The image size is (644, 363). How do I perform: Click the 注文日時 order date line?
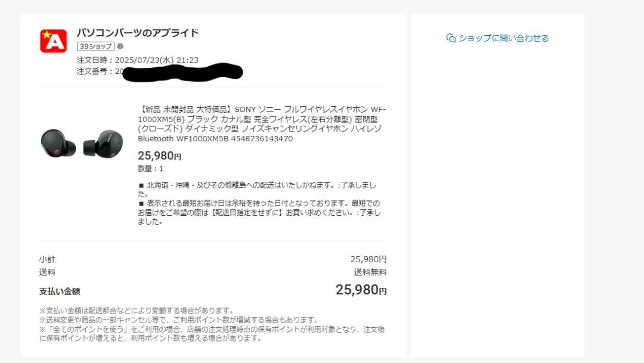(138, 60)
